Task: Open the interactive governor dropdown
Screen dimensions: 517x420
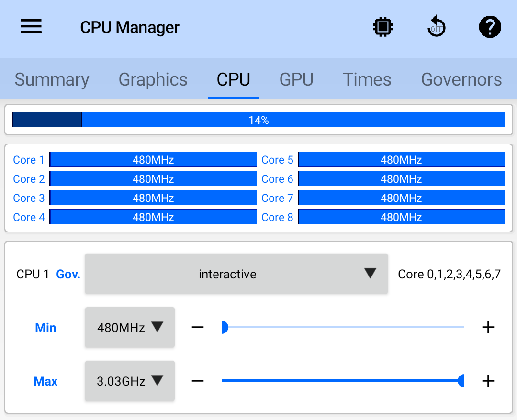Action: tap(236, 274)
